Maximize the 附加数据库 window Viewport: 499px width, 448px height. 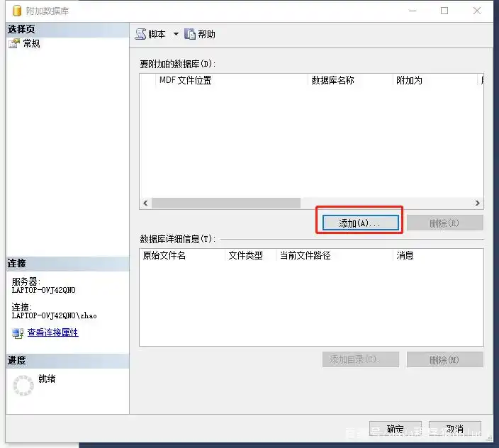click(444, 11)
